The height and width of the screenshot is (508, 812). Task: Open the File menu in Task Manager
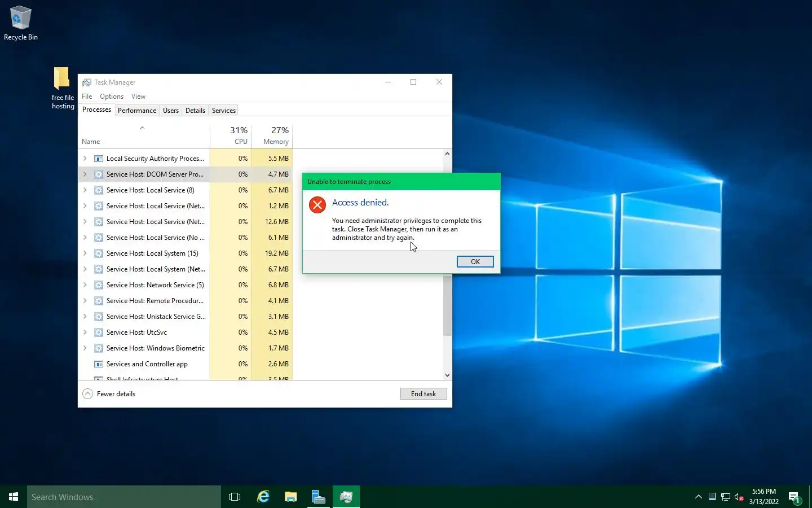[x=87, y=97]
